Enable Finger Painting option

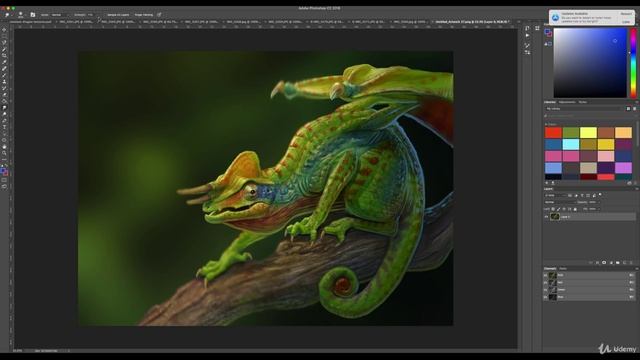pyautogui.click(x=144, y=15)
